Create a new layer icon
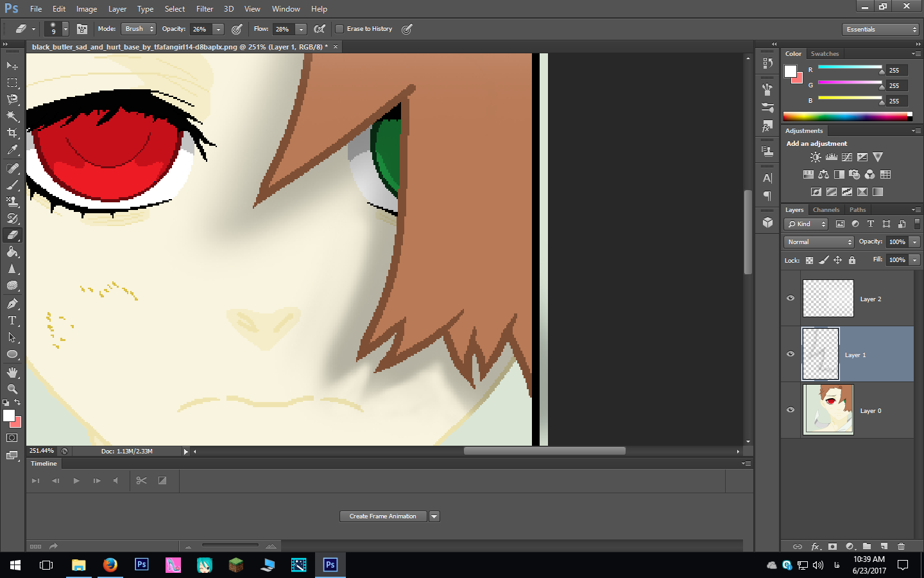The height and width of the screenshot is (578, 924). point(884,547)
